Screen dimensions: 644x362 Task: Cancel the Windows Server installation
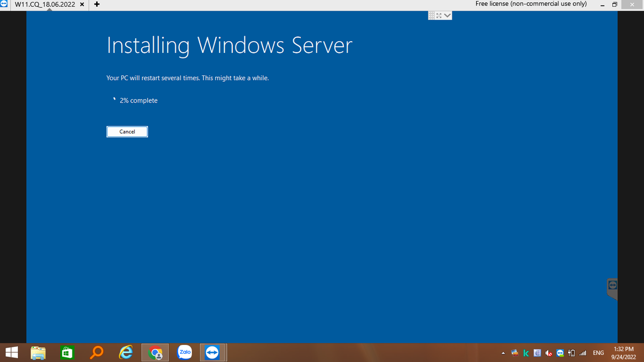pyautogui.click(x=127, y=132)
